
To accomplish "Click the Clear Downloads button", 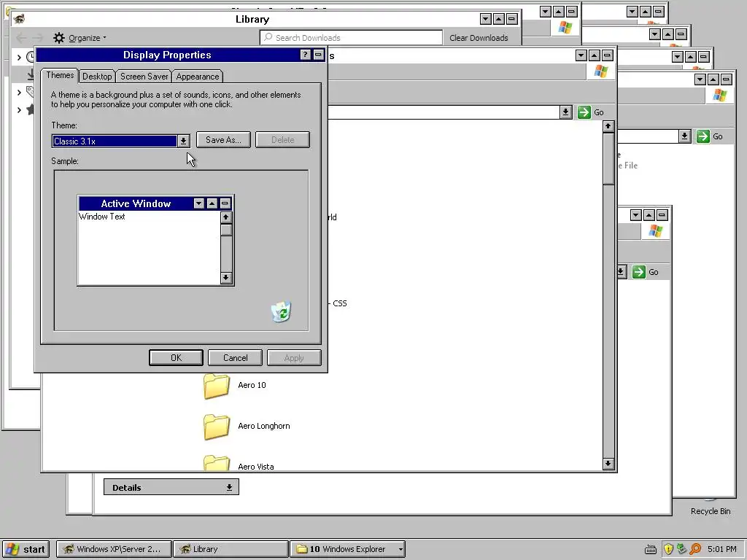I will (x=479, y=38).
